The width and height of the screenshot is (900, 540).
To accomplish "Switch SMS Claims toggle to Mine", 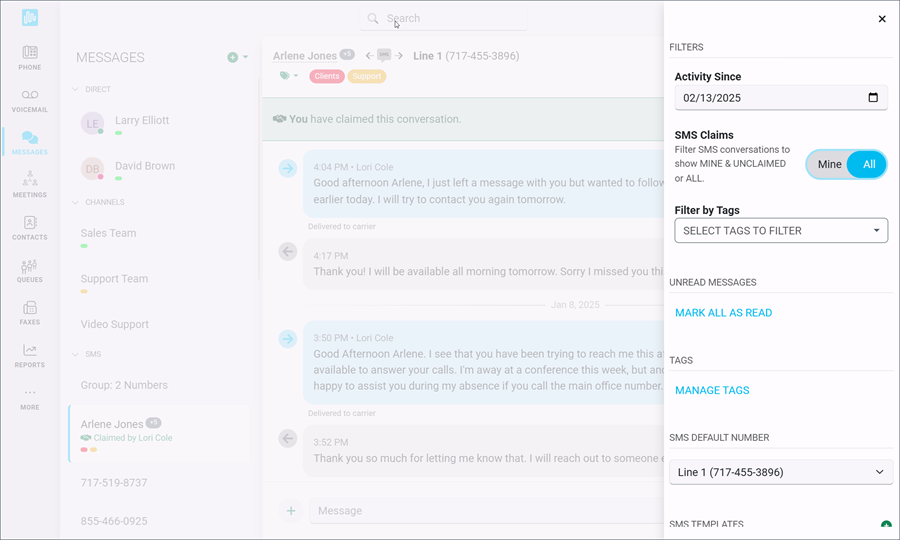I will click(829, 165).
